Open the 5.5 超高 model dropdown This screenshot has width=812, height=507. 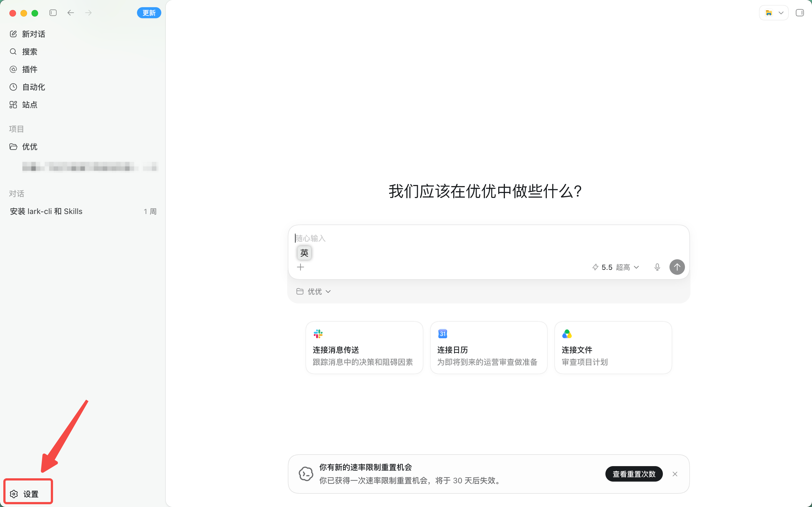pos(616,267)
